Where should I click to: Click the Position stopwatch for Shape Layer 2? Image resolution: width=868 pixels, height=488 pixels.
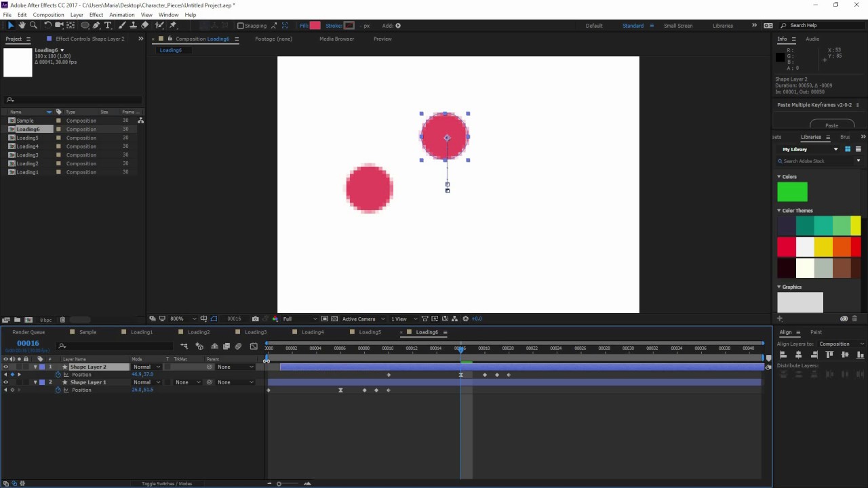(58, 375)
